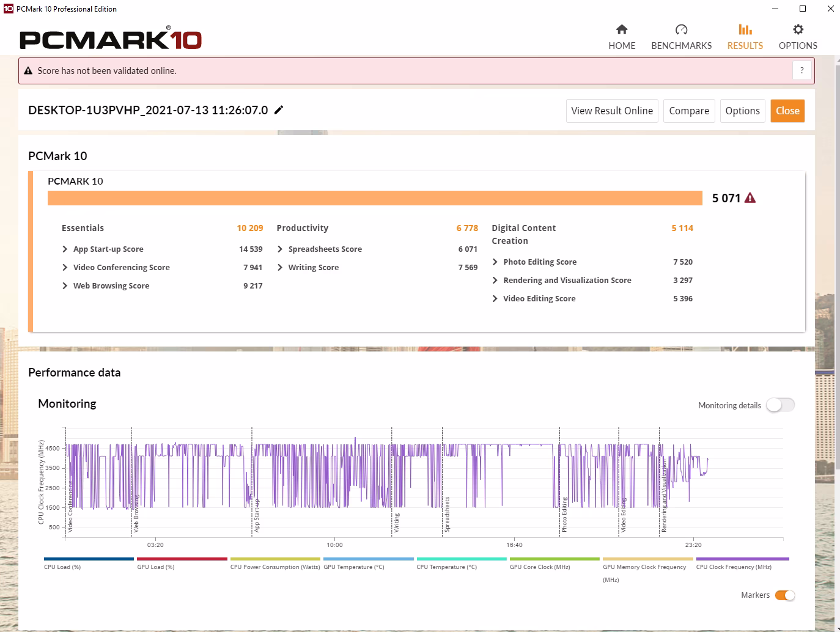Open the Home icon in navigation
The height and width of the screenshot is (632, 840).
(x=622, y=29)
